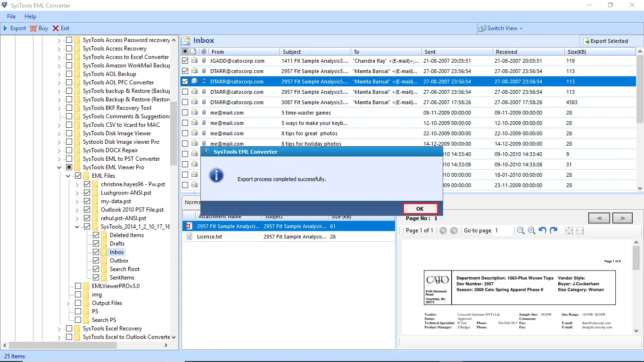Click the red Exit icon

[56, 28]
